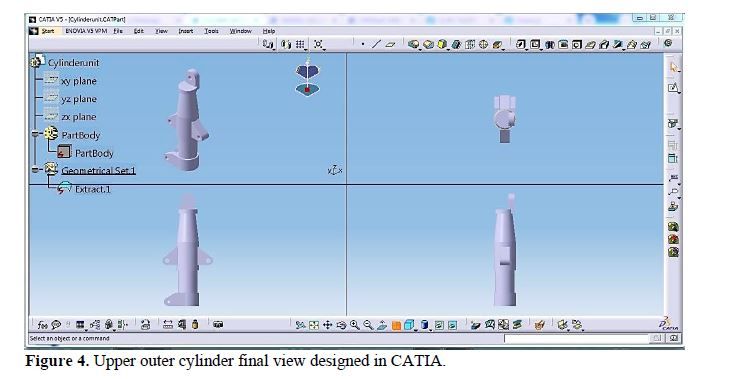
Task: Toggle the Hide/Show icon in the view toolbar
Action: [439, 325]
